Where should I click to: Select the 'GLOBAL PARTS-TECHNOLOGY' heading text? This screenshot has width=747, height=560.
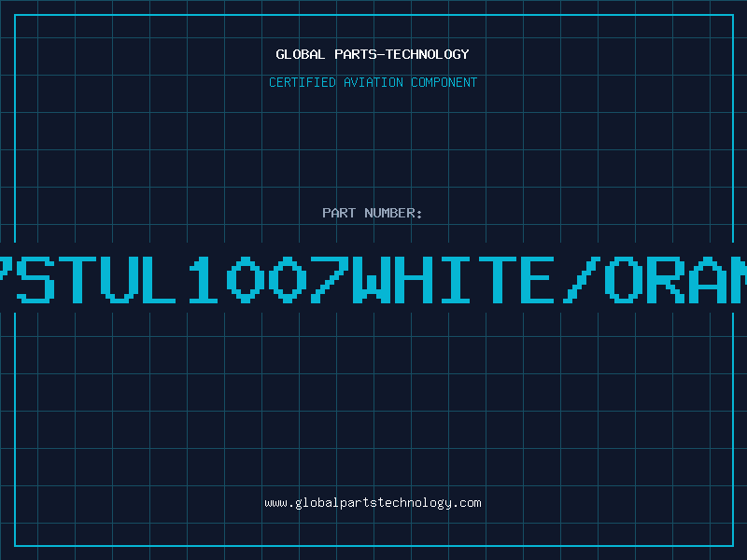(x=373, y=54)
